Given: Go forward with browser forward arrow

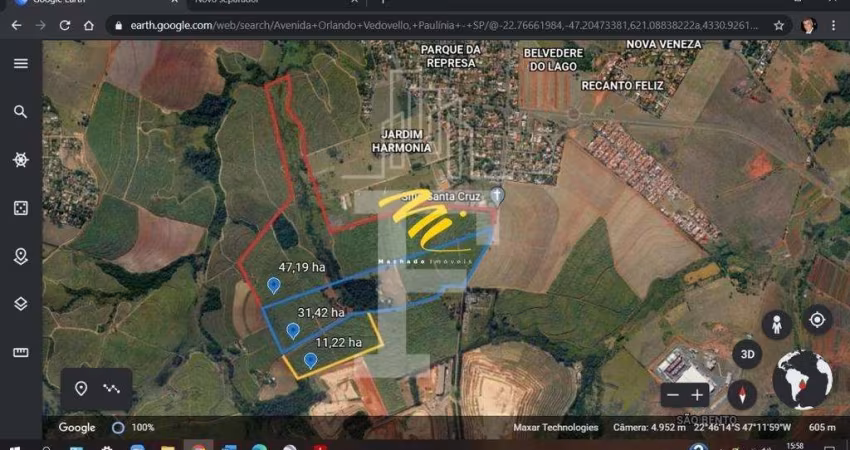Looking at the screenshot, I should pyautogui.click(x=41, y=25).
